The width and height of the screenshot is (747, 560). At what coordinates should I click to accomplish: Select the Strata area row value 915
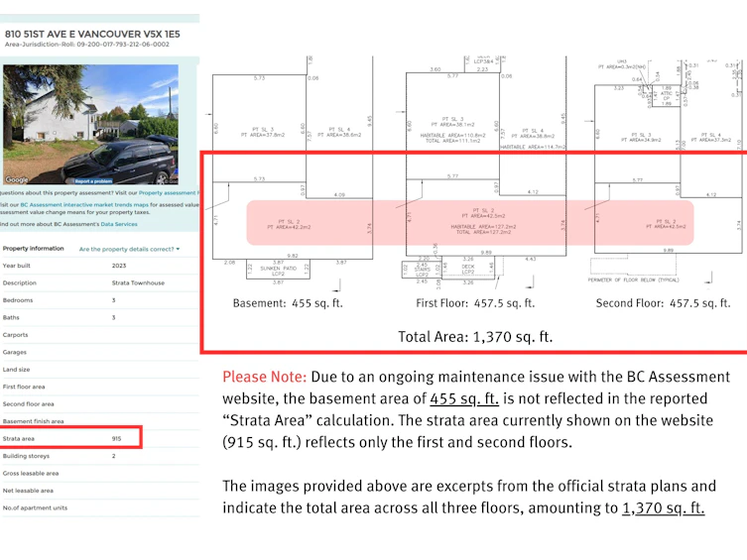point(117,439)
